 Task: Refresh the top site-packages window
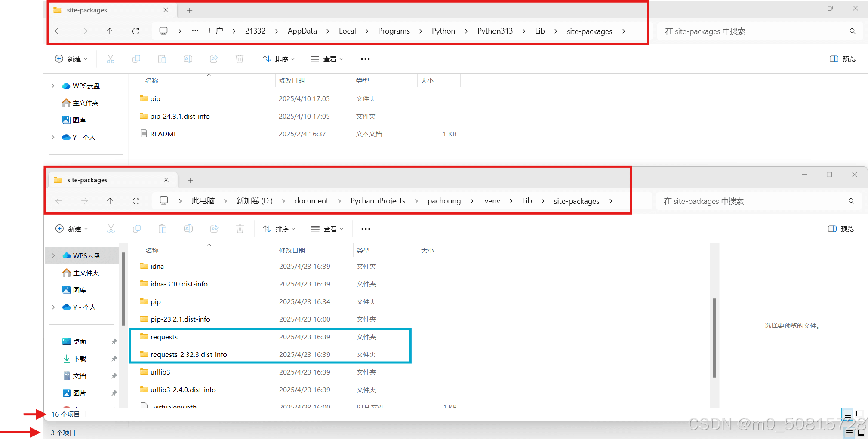point(135,31)
